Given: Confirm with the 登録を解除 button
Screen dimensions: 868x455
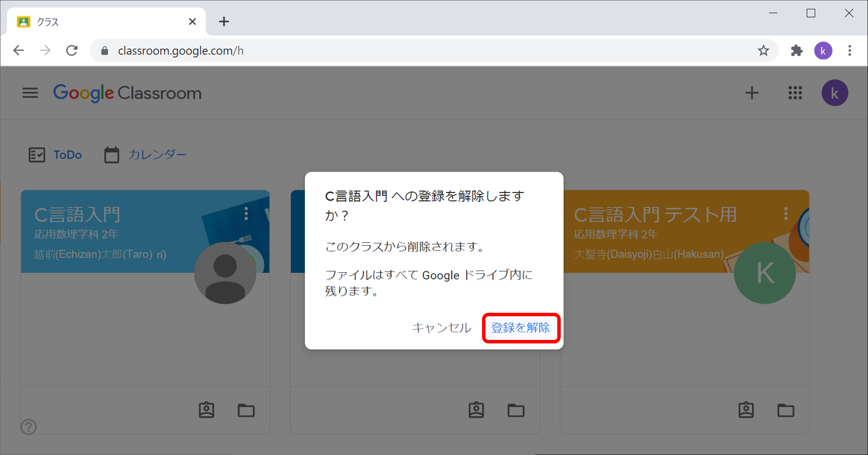Looking at the screenshot, I should (x=521, y=328).
